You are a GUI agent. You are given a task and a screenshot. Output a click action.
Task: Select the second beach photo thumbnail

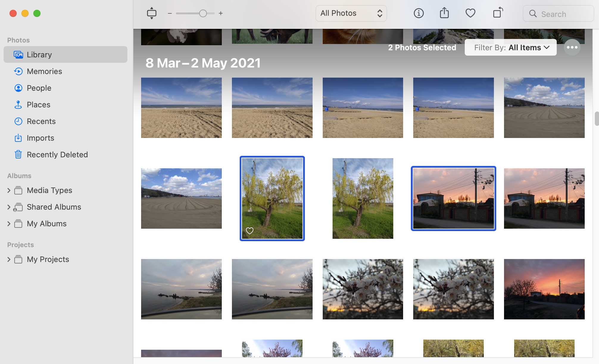click(272, 108)
